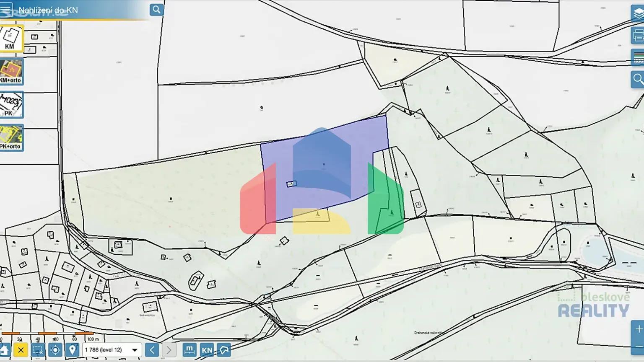
Task: Switch to KM+orto map view
Action: (x=11, y=71)
